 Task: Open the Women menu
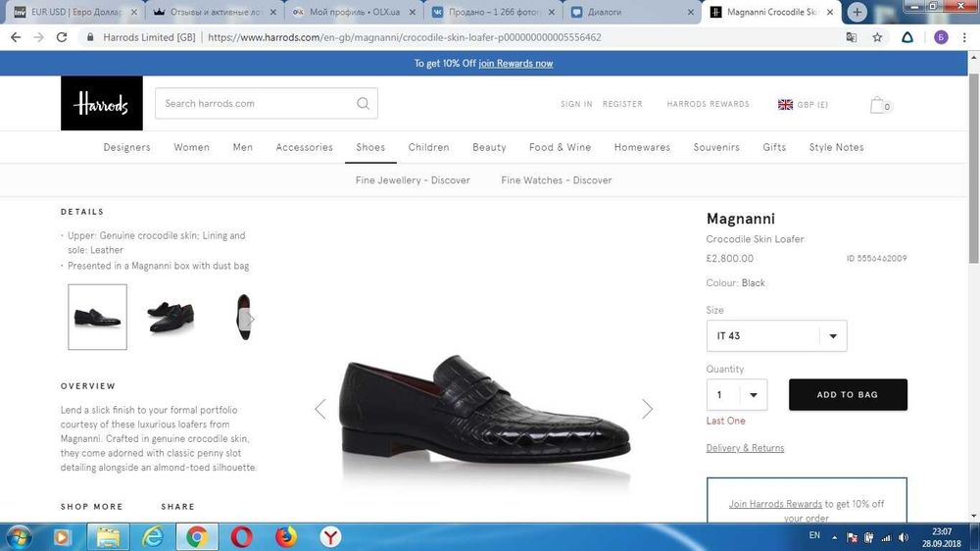191,147
